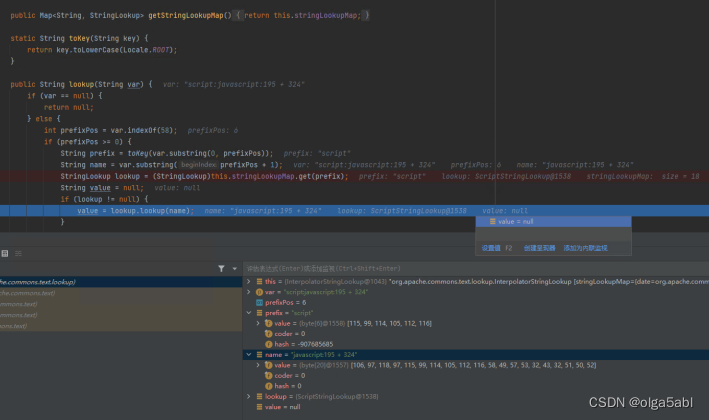Select 'lookup = {ScriptStringLookup@1538}' row
The height and width of the screenshot is (420, 709).
coord(476,396)
